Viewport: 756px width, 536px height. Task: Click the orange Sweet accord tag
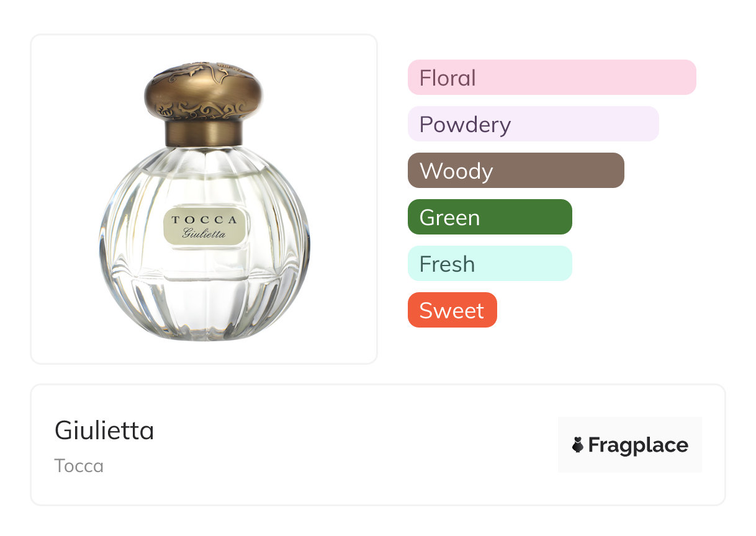click(x=452, y=310)
